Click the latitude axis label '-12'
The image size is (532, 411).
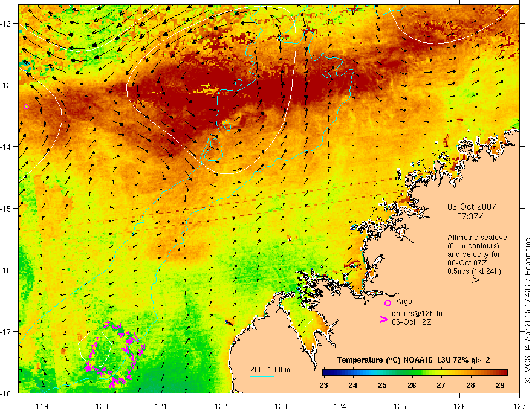coord(6,24)
